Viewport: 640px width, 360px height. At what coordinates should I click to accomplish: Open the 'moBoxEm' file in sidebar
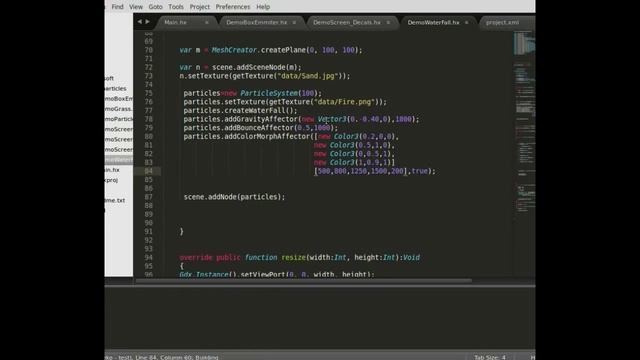[x=119, y=99]
